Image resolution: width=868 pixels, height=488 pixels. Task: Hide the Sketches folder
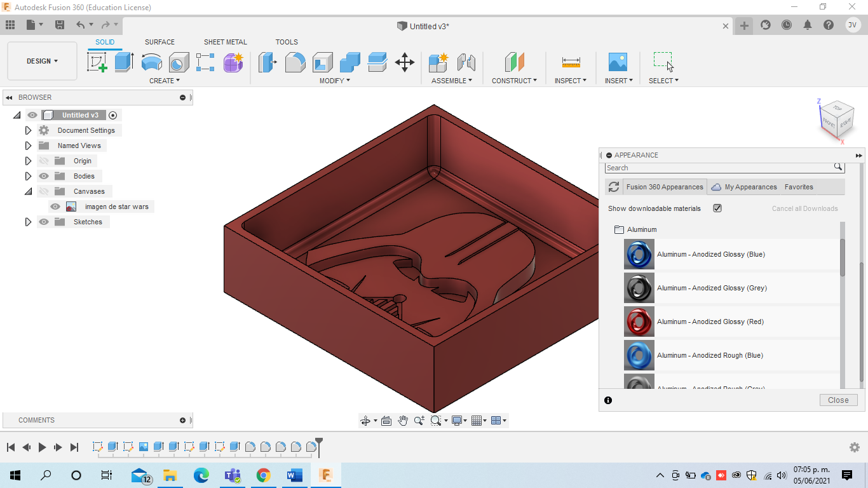click(x=44, y=222)
